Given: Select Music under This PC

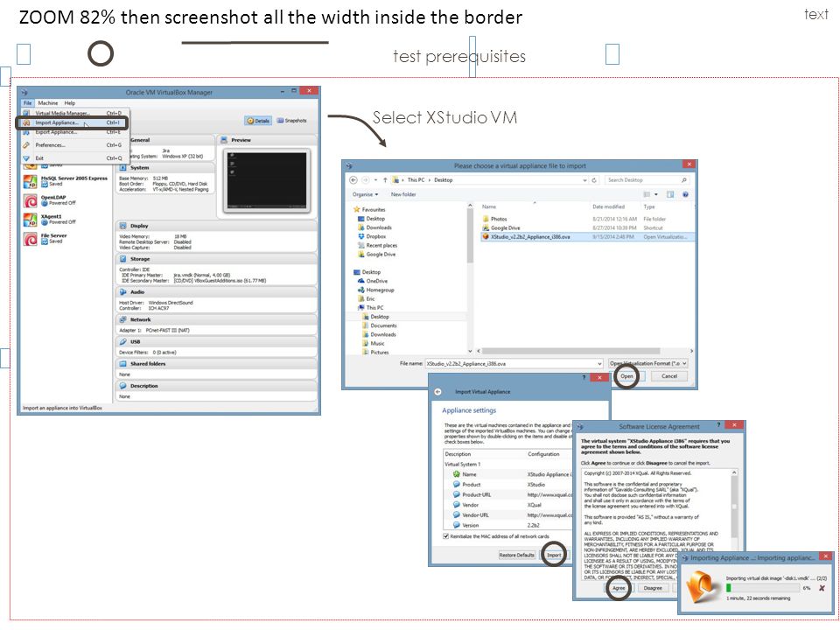Looking at the screenshot, I should [377, 343].
